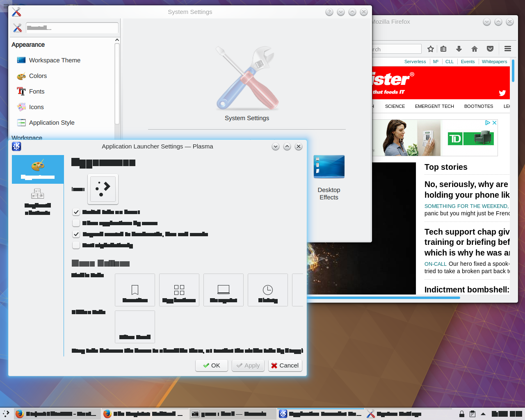Viewport: 525px width, 420px height.
Task: Open the Firefox downloads arrow
Action: coord(459,49)
